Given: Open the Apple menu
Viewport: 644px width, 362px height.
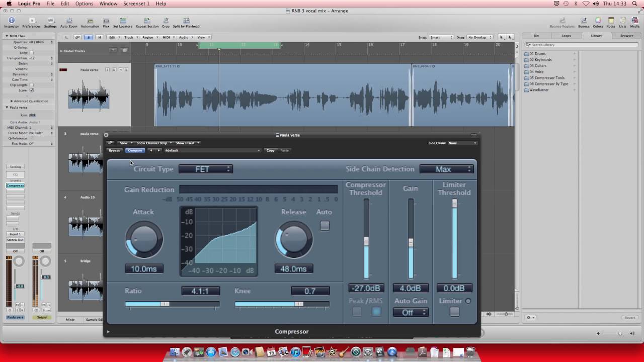Looking at the screenshot, I should point(9,4).
